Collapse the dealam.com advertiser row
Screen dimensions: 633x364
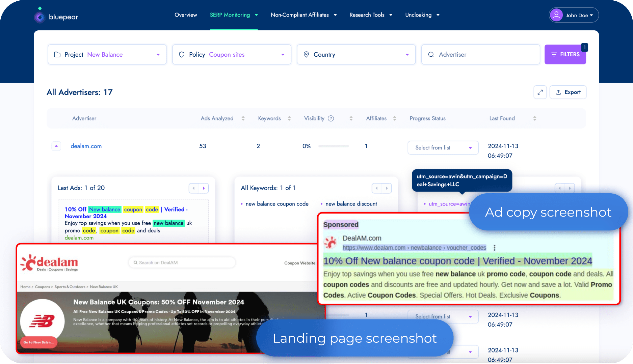coord(56,146)
